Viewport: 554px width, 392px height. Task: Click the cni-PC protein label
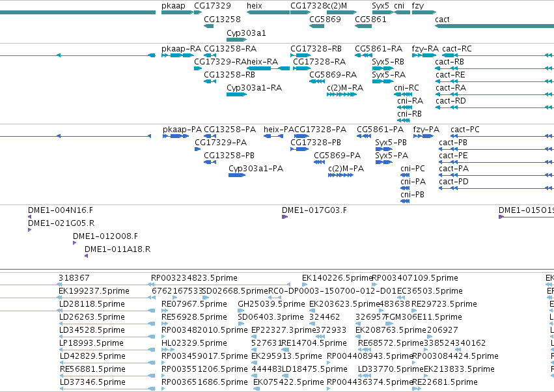(413, 169)
